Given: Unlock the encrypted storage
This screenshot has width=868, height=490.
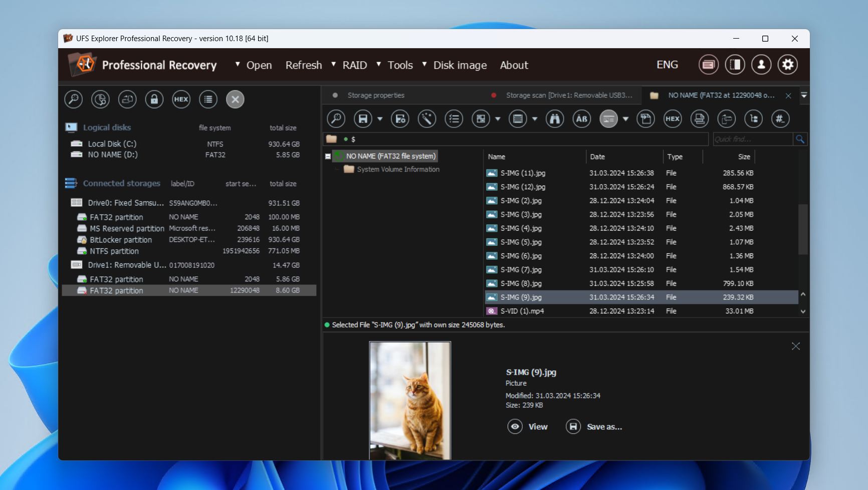Looking at the screenshot, I should (154, 99).
